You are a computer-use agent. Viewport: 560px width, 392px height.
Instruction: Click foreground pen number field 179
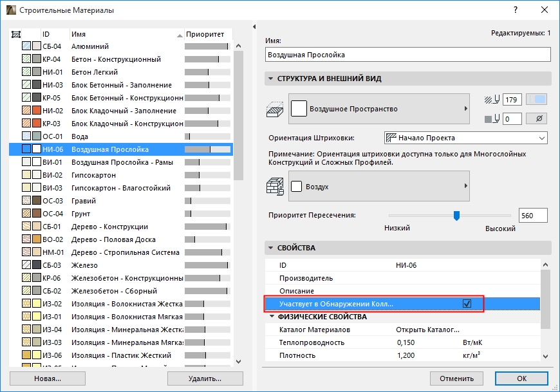tap(512, 100)
